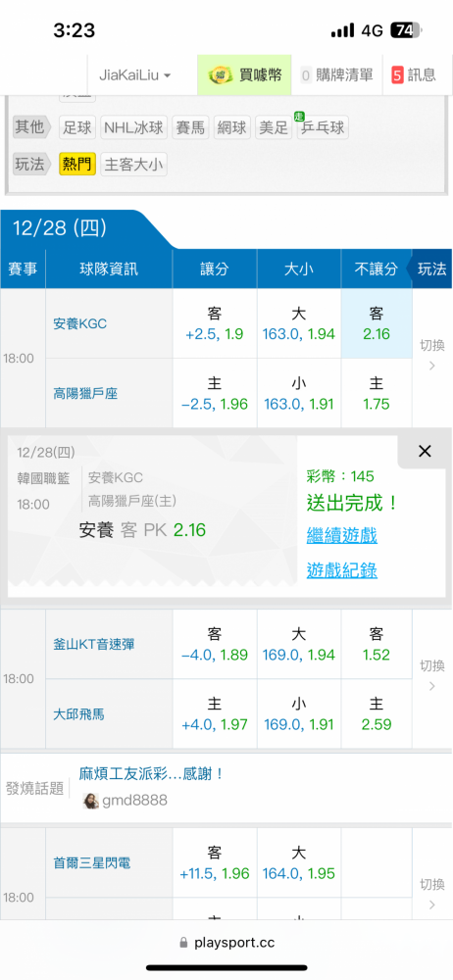Choose the 主客大小 play type
Viewport: 453px width, 980px height.
(x=134, y=165)
